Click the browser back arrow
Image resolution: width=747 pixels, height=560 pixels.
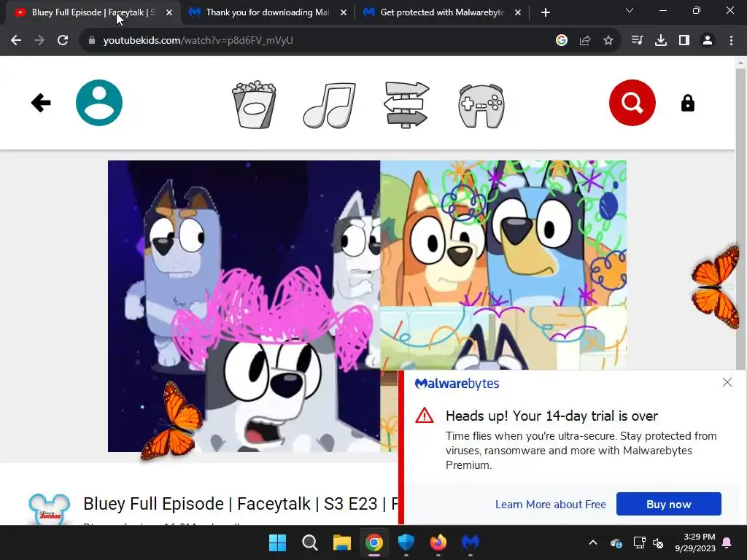click(x=16, y=41)
